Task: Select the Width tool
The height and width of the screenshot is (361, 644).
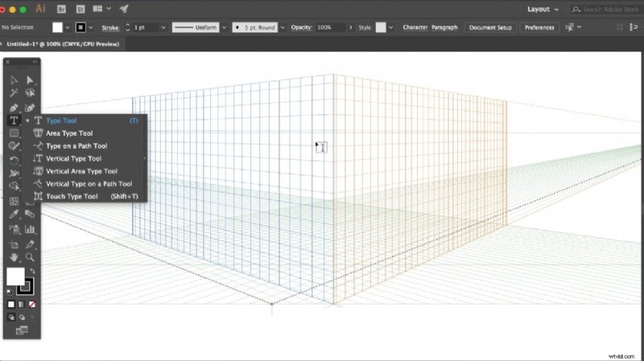Action: point(14,173)
